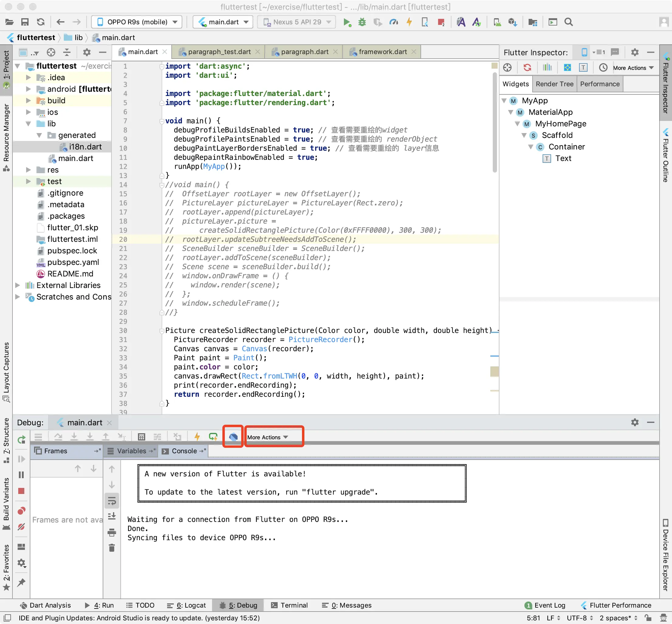Navigate back with the left arrow
The height and width of the screenshot is (624, 672).
click(x=60, y=22)
